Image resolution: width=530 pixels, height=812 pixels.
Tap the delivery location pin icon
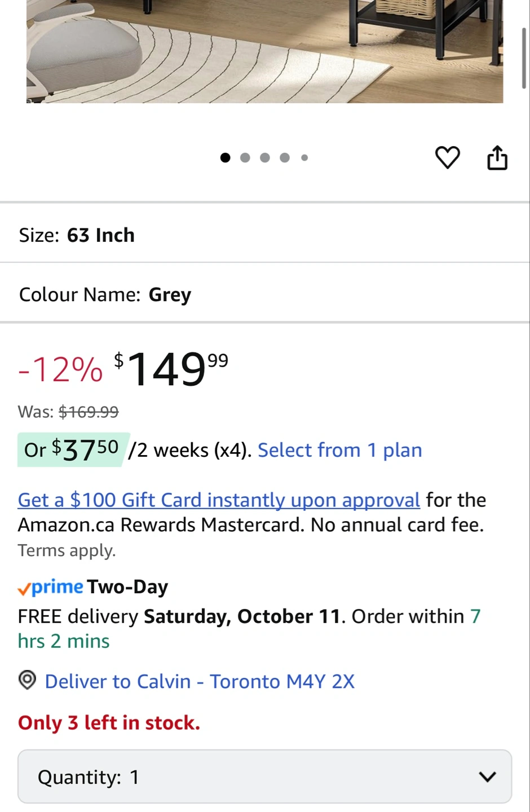point(27,681)
